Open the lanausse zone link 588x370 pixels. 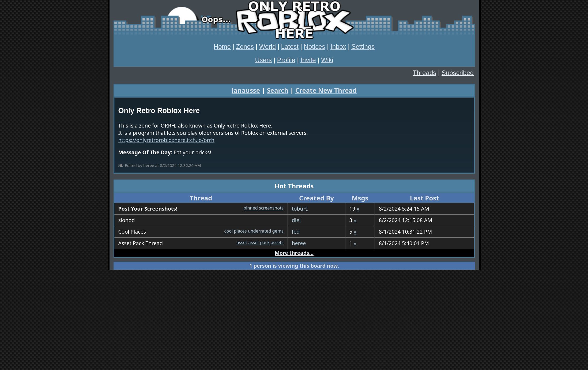[x=246, y=91]
